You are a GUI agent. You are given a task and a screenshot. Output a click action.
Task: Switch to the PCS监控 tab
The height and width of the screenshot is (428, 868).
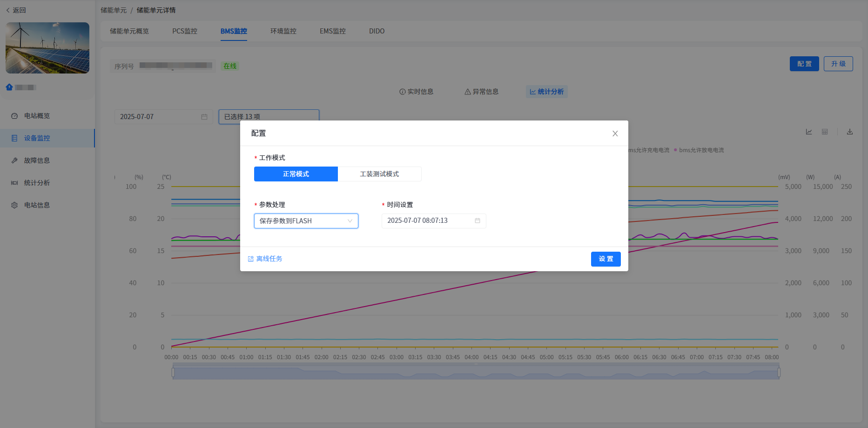tap(185, 31)
